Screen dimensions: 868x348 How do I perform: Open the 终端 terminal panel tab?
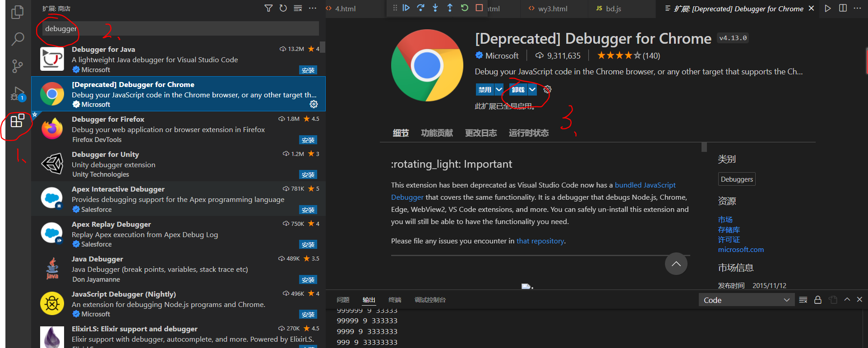395,300
